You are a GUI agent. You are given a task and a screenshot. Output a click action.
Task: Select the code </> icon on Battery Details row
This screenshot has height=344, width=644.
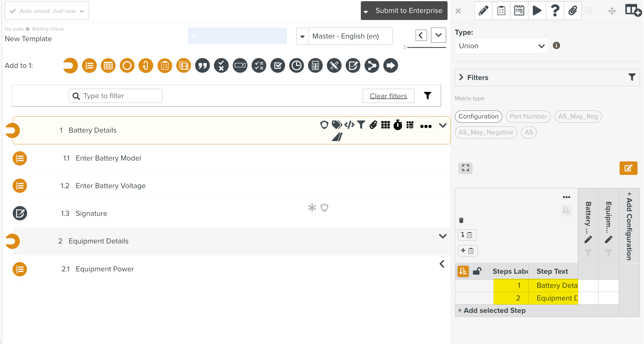coord(349,125)
